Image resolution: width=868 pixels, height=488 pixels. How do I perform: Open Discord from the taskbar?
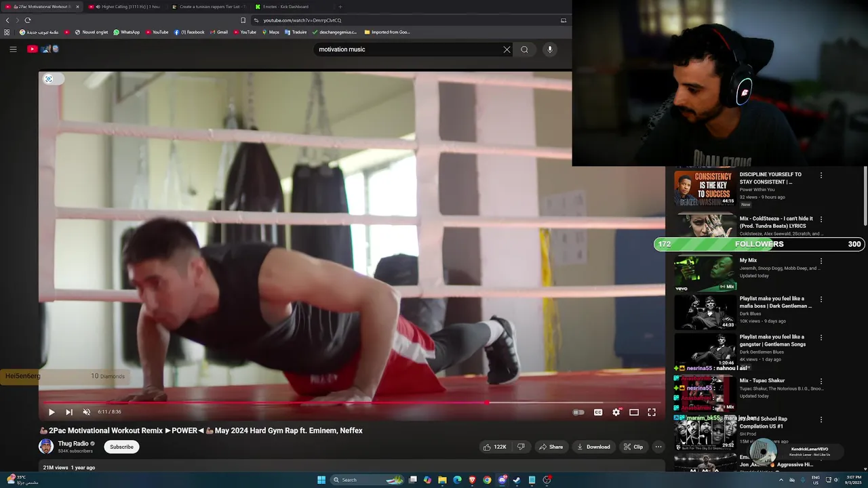coord(502,480)
